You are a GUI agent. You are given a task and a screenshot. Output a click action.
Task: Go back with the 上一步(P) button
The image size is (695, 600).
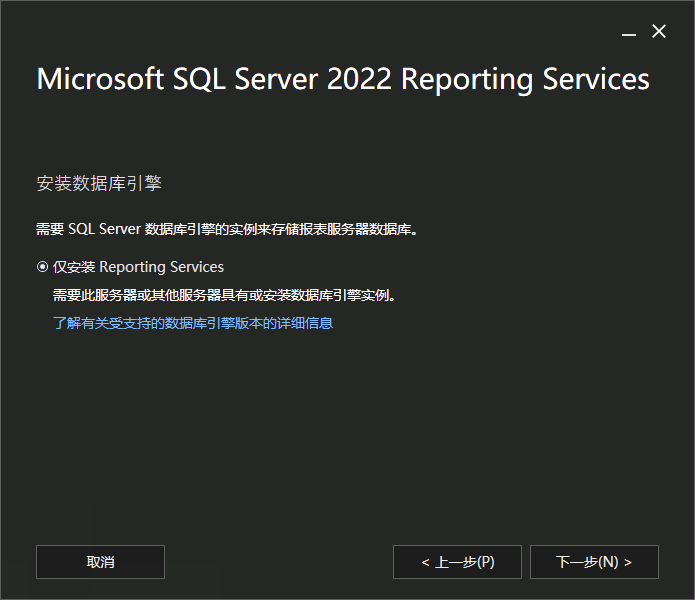point(457,562)
